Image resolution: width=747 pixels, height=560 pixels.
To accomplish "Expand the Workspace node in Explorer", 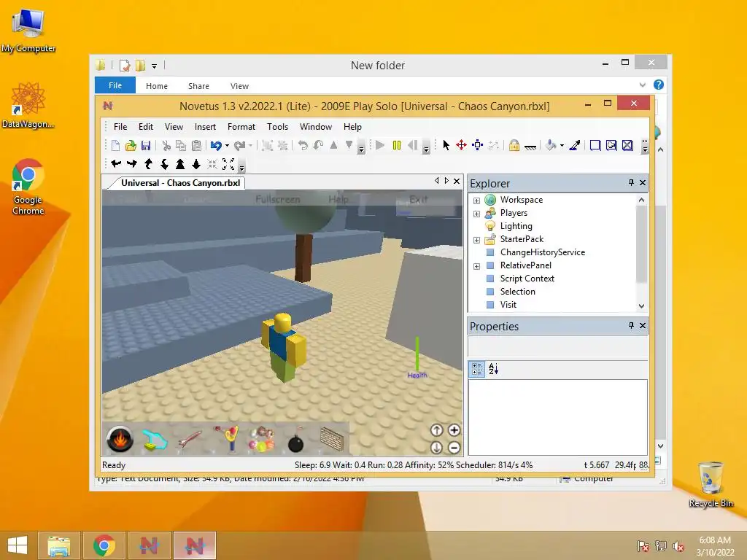I will pyautogui.click(x=476, y=201).
